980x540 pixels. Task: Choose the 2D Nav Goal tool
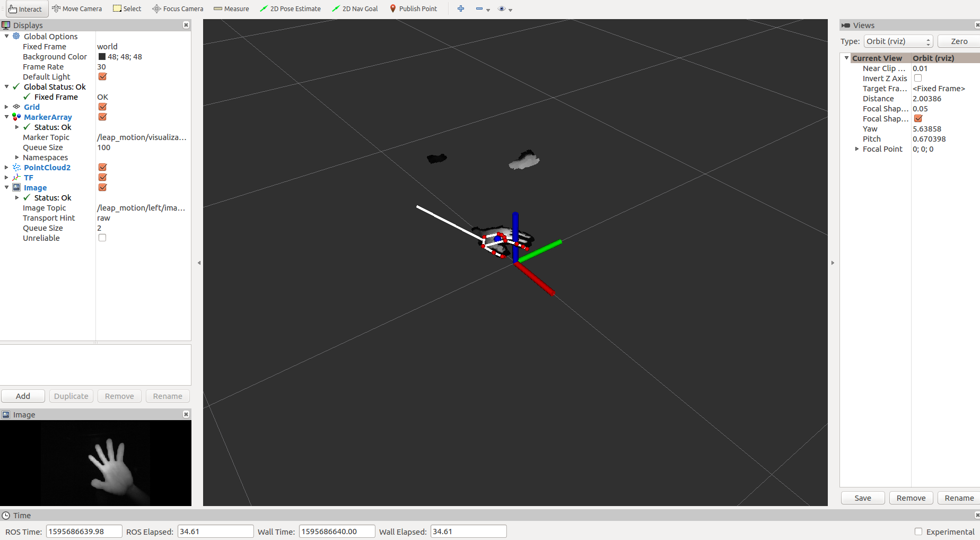click(354, 8)
